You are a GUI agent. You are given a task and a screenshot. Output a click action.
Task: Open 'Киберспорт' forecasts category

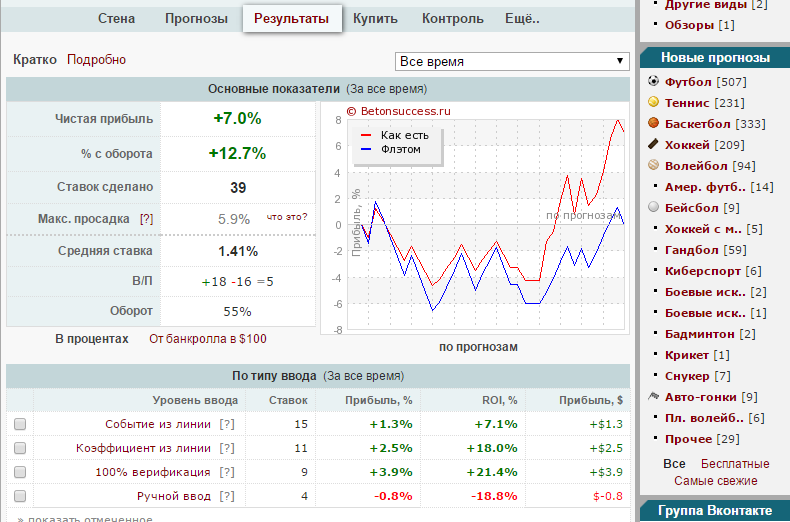[702, 271]
